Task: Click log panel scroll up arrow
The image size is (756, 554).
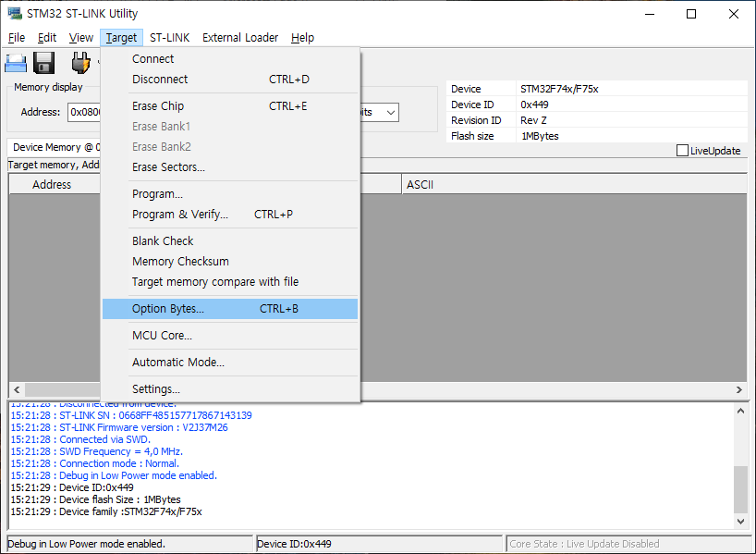Action: (740, 411)
